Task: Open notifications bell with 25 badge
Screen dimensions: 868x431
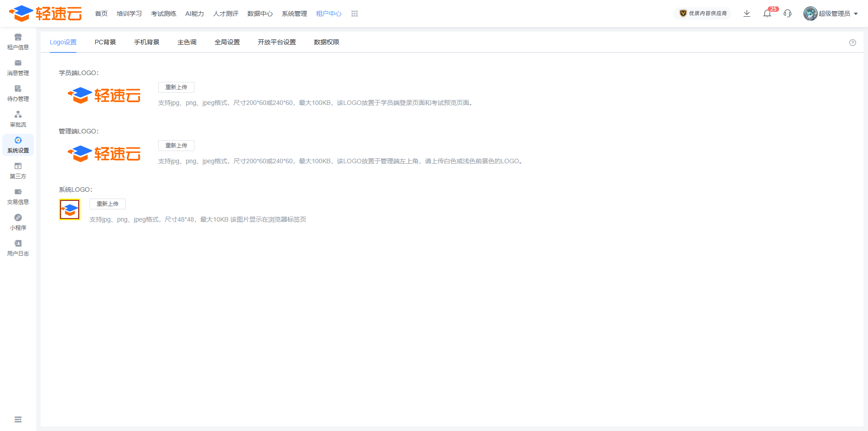Action: coord(767,14)
